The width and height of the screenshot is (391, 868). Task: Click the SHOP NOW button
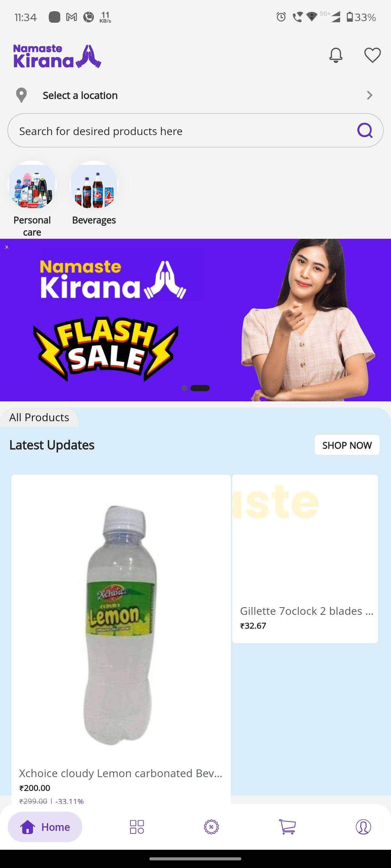pos(347,445)
